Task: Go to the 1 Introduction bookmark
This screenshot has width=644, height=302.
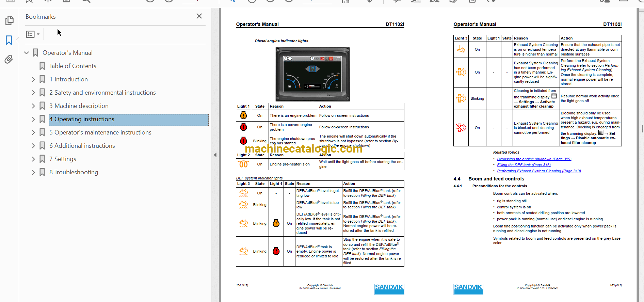Action: [68, 79]
